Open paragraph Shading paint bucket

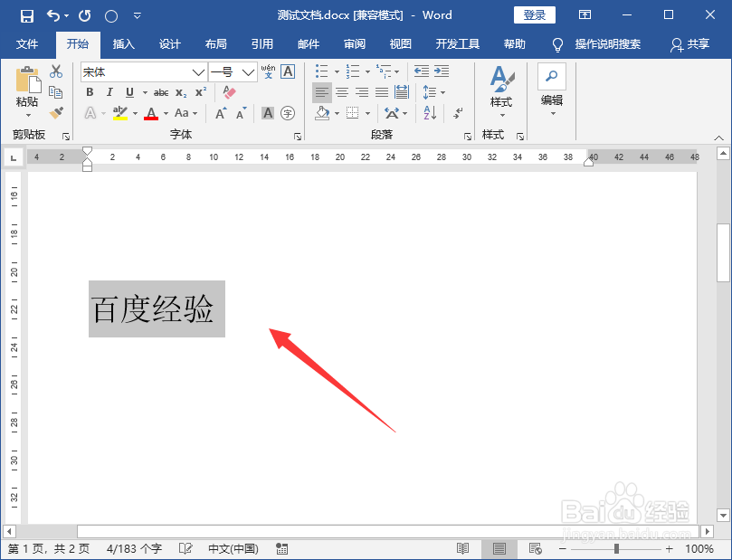[322, 113]
